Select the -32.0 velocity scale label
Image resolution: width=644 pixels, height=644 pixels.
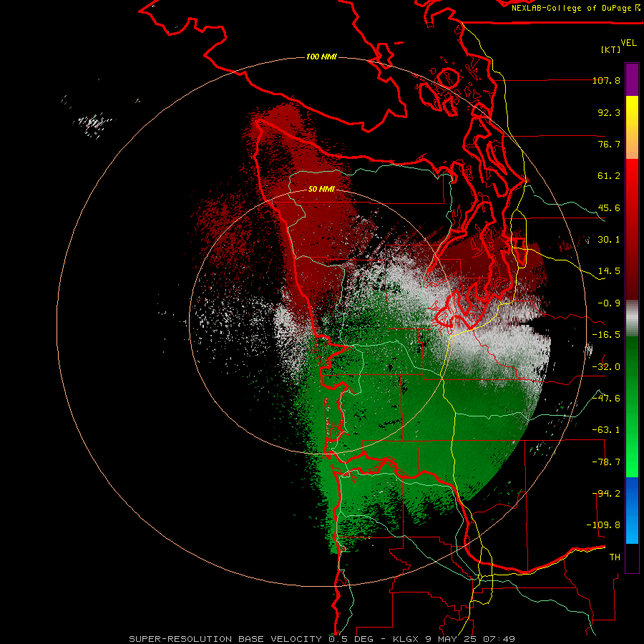point(606,367)
